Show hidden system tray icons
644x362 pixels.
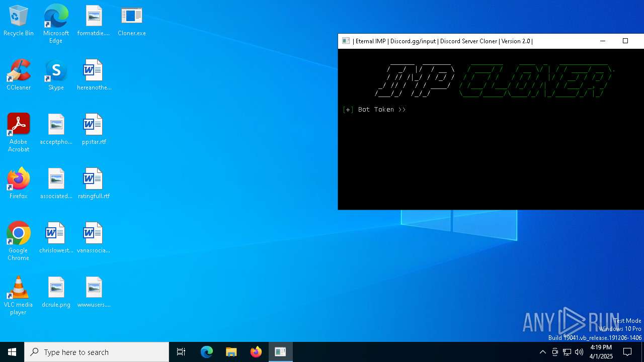click(x=542, y=352)
